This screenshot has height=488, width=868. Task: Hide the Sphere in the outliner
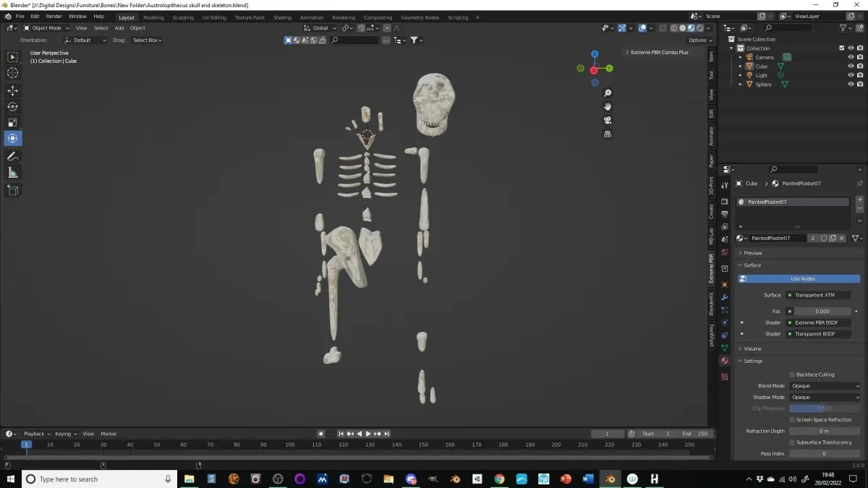click(x=851, y=84)
